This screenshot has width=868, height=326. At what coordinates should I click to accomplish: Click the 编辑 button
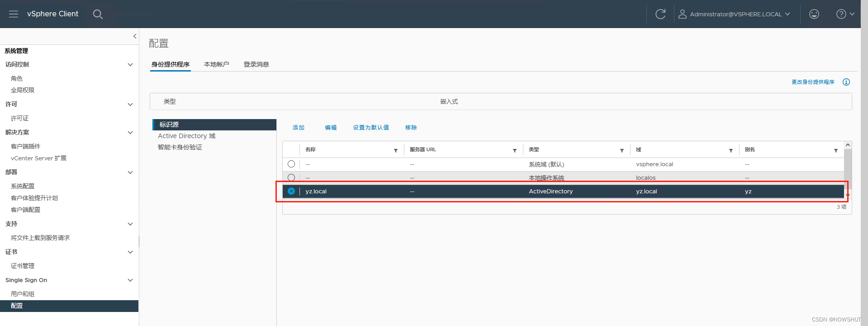(331, 128)
